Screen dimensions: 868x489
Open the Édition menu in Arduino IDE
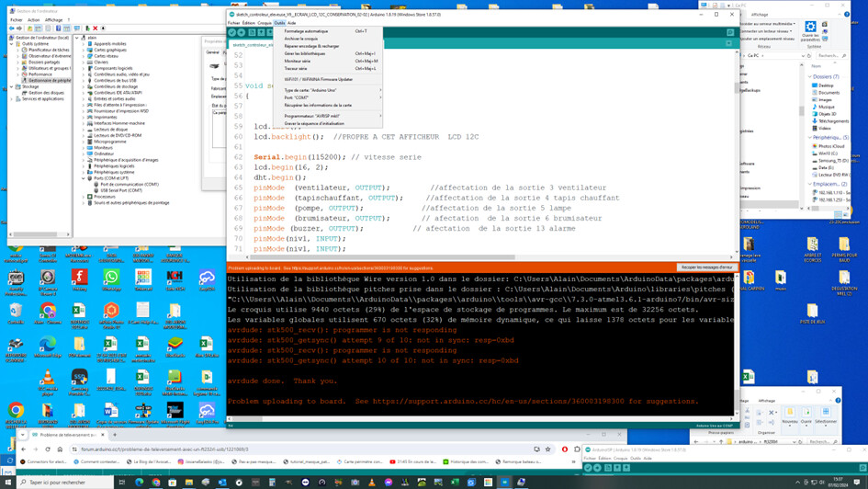[249, 23]
